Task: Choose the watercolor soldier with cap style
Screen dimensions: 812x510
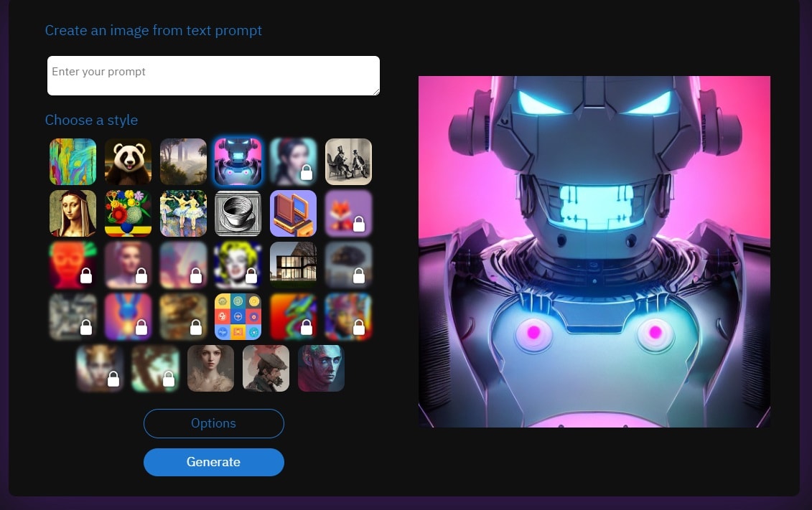Action: 266,368
